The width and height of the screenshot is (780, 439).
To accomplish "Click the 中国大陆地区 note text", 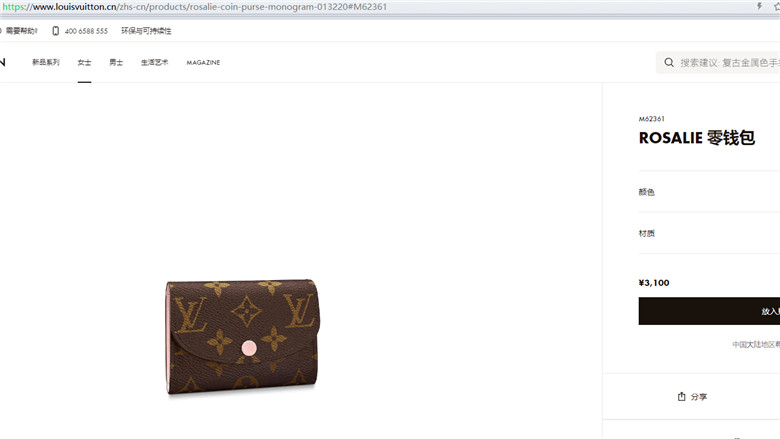I will point(756,345).
